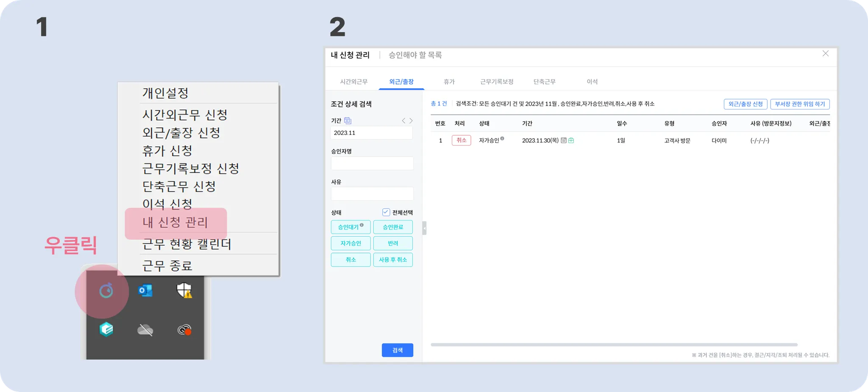Toggle the 사용 후 취소 status filter
This screenshot has width=868, height=392.
(393, 260)
